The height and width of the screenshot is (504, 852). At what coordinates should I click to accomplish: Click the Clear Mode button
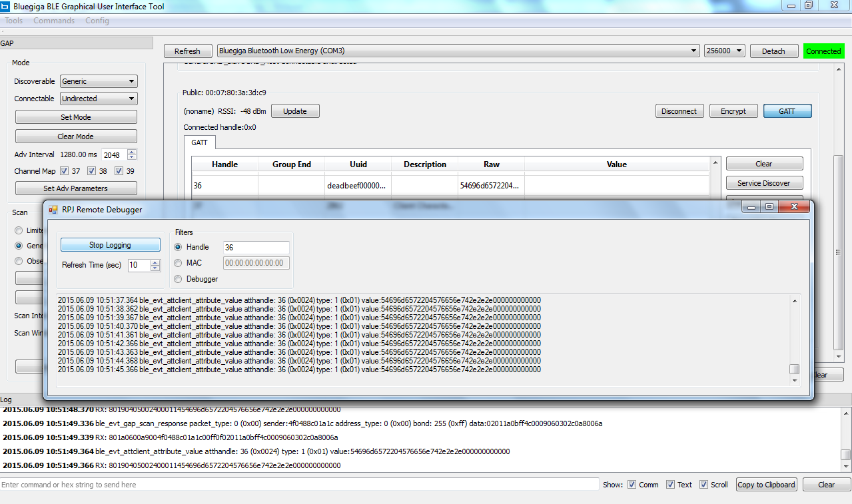tap(76, 136)
